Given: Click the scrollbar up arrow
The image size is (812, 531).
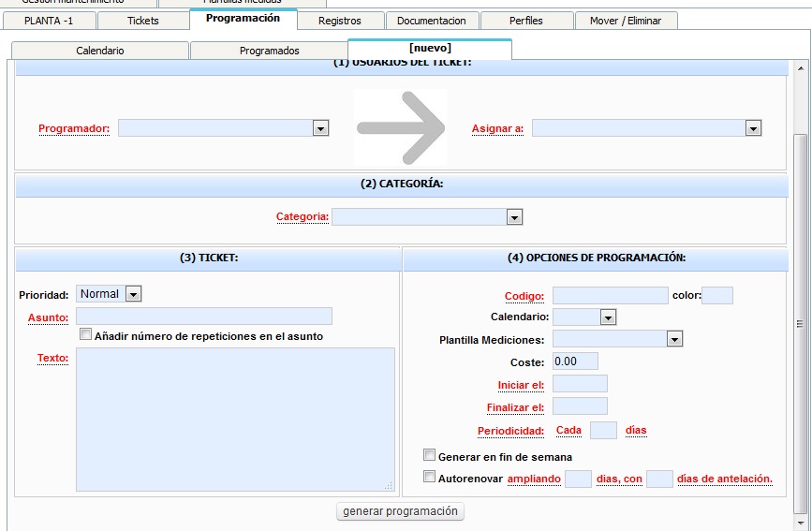Looking at the screenshot, I should click(x=801, y=68).
